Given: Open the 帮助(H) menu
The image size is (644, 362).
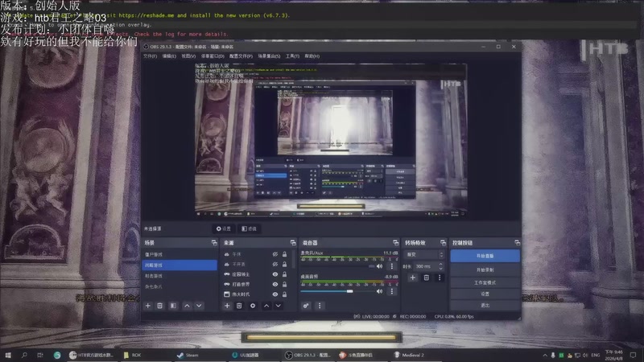Looking at the screenshot, I should point(312,56).
